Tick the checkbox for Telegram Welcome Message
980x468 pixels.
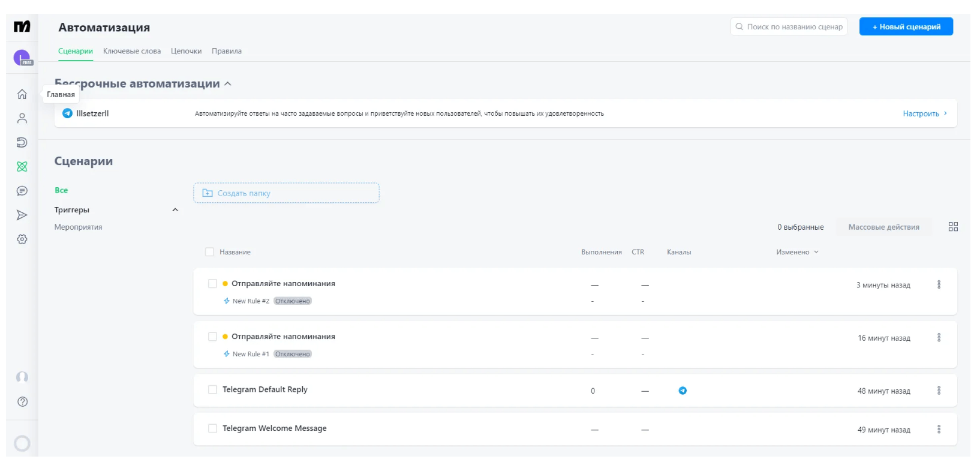click(x=212, y=428)
